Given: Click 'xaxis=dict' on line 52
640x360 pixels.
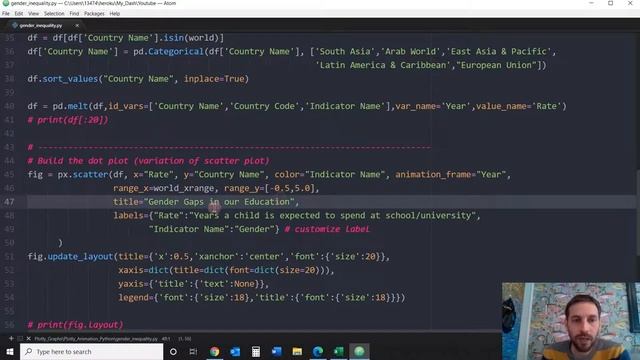Looking at the screenshot, I should (x=143, y=270).
